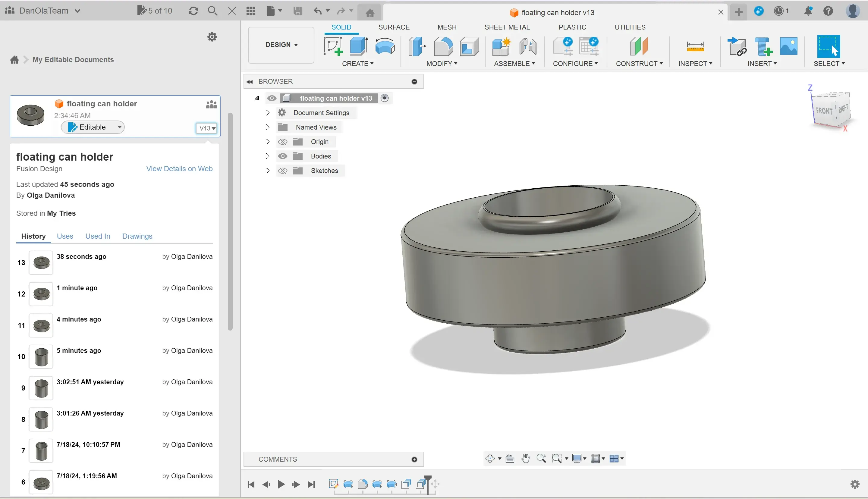This screenshot has height=499, width=868.
Task: Expand the Document Settings node
Action: pos(267,113)
